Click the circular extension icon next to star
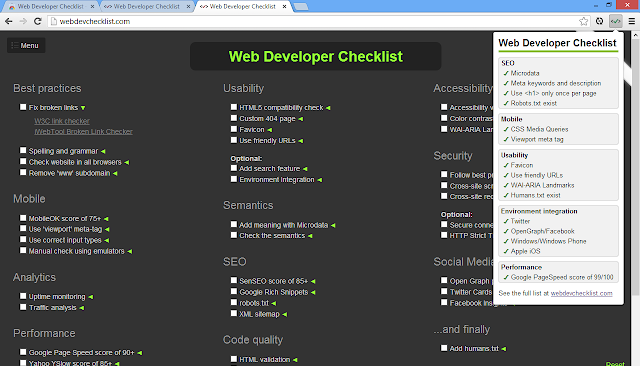 pyautogui.click(x=599, y=21)
